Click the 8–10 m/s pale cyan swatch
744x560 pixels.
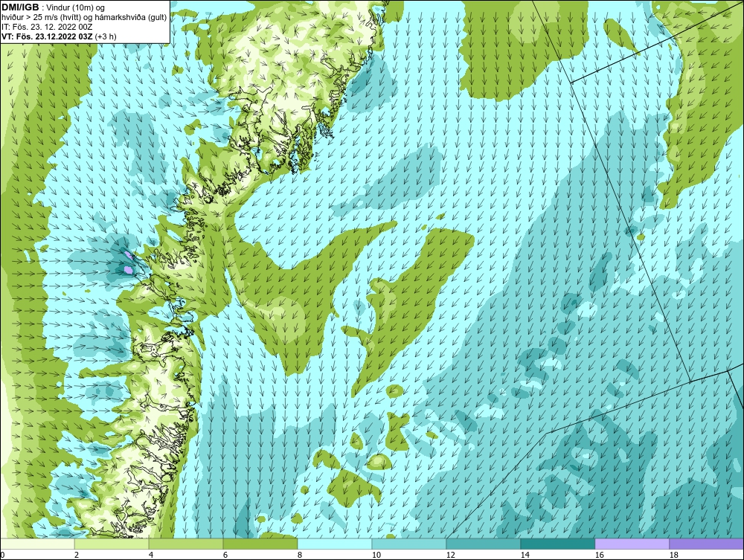point(335,544)
